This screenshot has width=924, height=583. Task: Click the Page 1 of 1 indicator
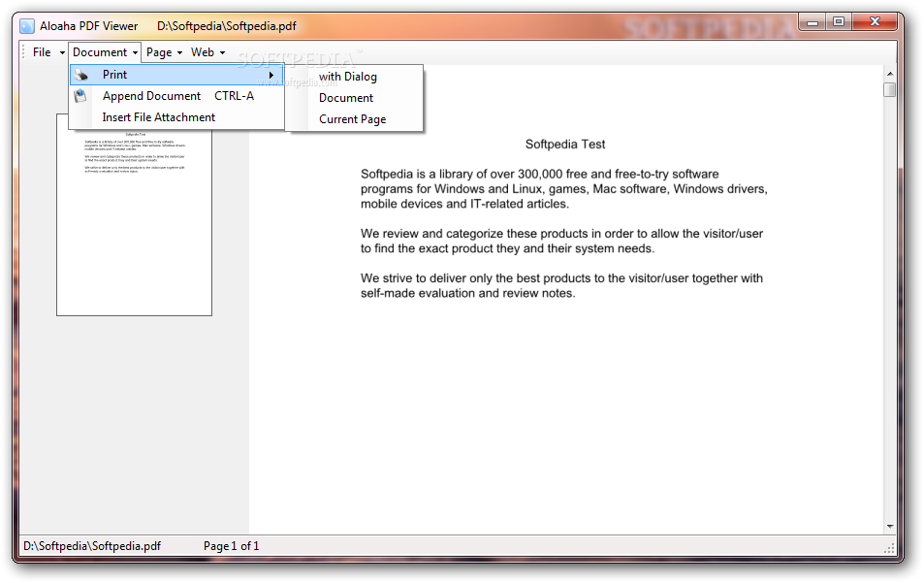click(x=231, y=546)
